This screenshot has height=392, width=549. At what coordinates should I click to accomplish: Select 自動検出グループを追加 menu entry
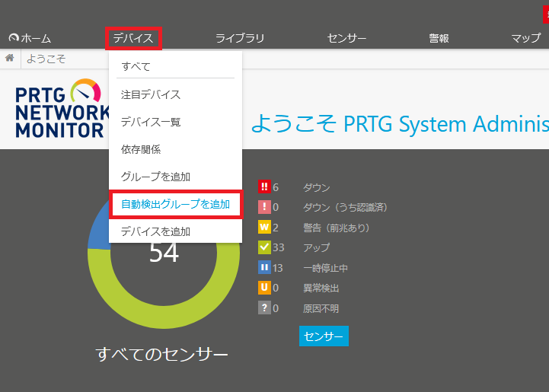175,204
